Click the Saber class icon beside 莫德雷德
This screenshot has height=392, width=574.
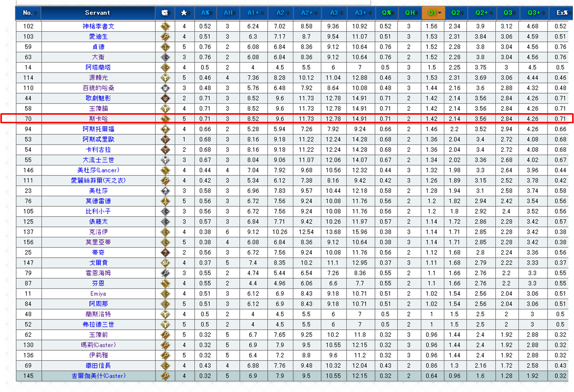click(165, 201)
